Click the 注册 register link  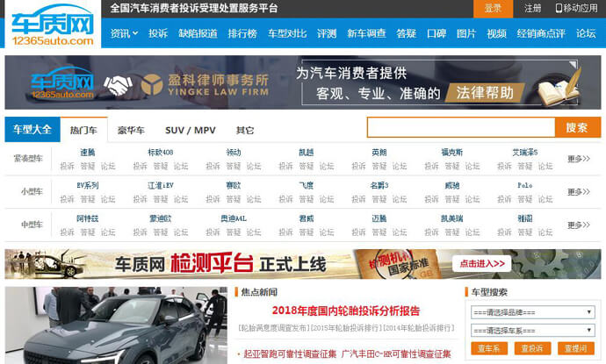point(532,8)
